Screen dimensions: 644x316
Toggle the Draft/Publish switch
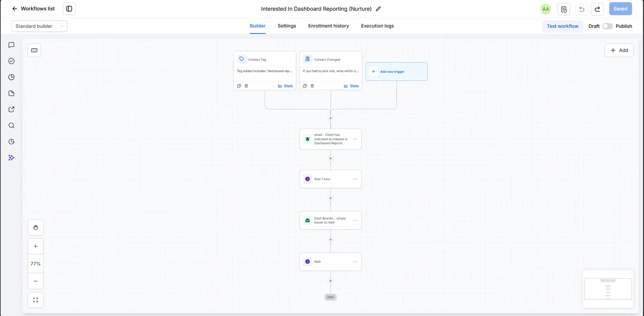[x=607, y=26]
